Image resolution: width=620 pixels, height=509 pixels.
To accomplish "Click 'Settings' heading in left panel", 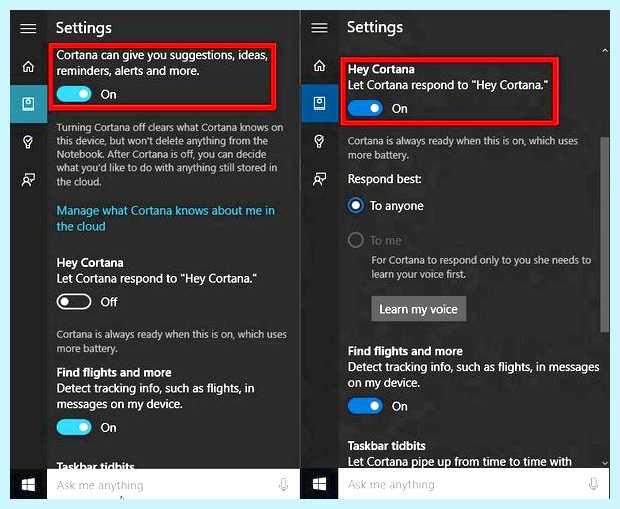I will [84, 28].
